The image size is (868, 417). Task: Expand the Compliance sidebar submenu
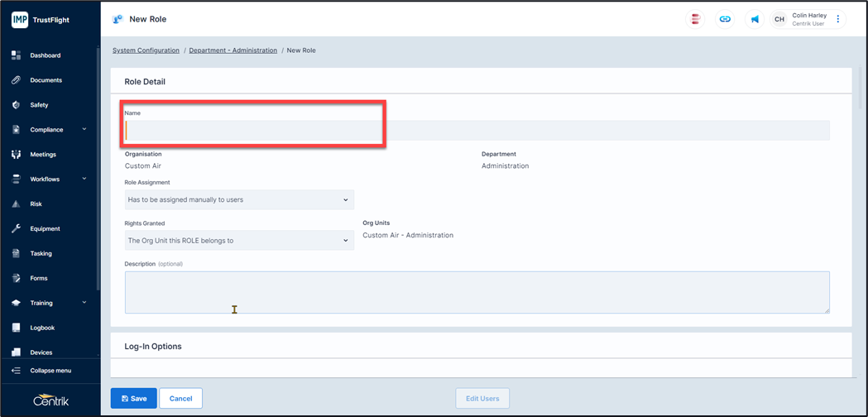point(84,130)
